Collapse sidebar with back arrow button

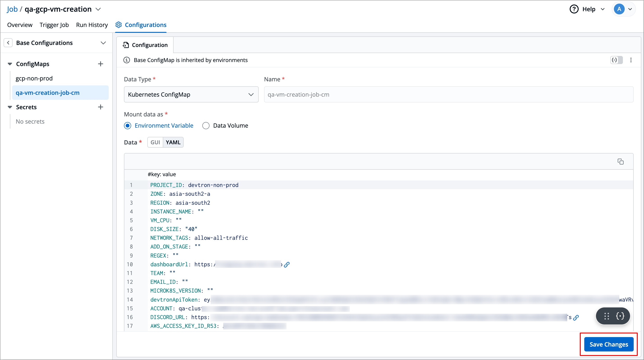pos(8,43)
